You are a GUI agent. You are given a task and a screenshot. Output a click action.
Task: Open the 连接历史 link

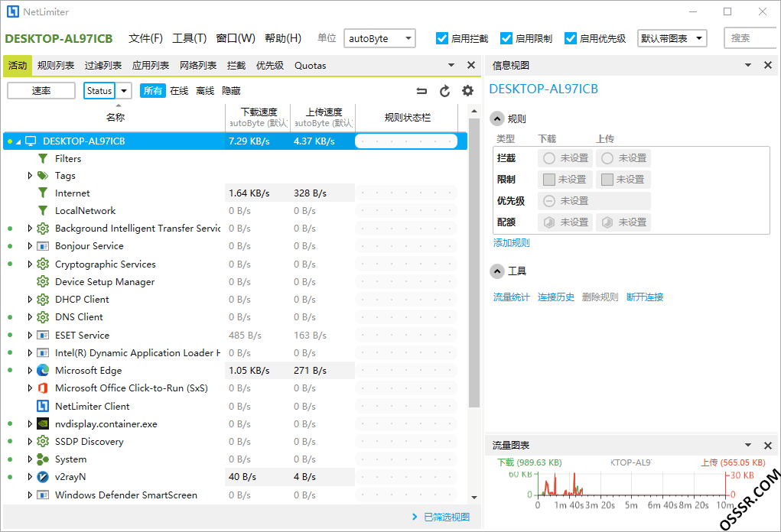[556, 297]
